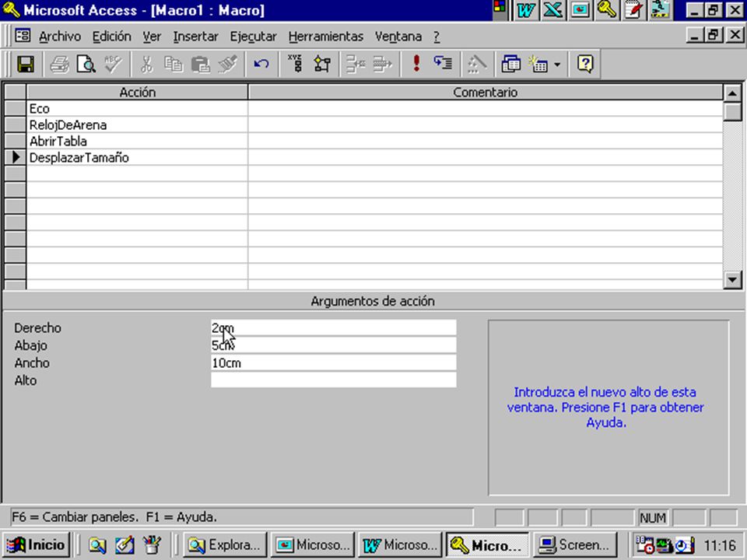Click the comment cell in the Eco row

click(x=485, y=109)
